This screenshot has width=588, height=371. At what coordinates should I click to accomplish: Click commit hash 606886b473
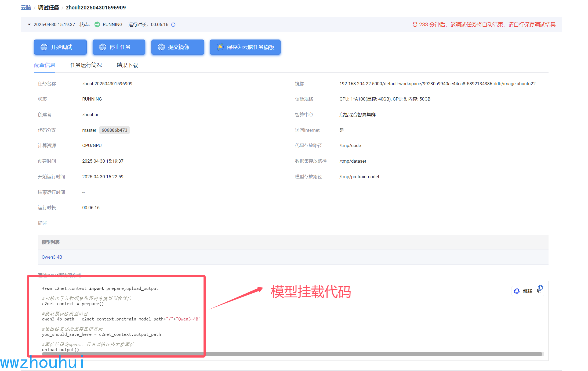114,130
